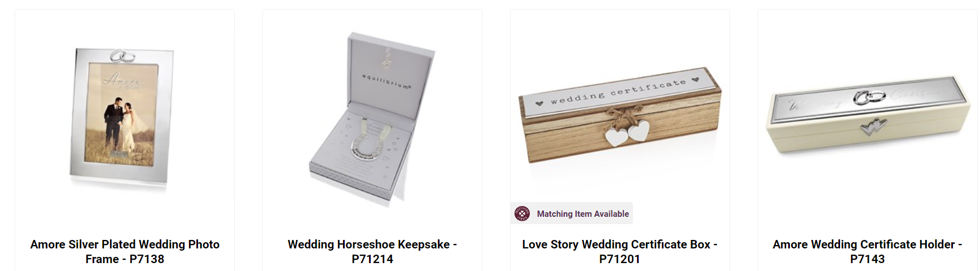
Task: Click the rings emblem on ivory holder lid
Action: 869,97
